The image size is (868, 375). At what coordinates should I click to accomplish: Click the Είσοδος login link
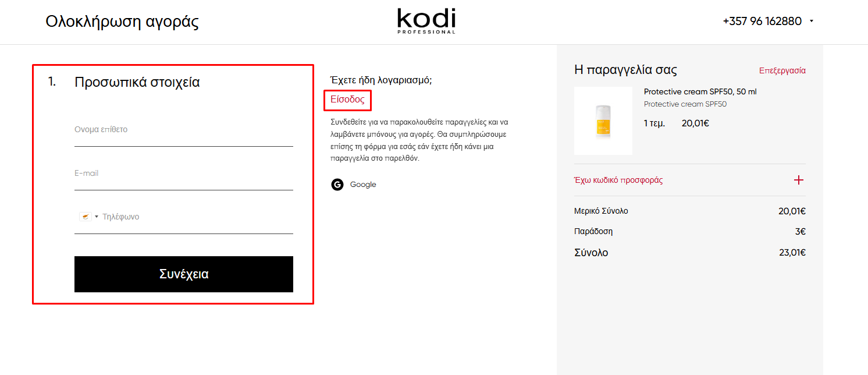347,100
